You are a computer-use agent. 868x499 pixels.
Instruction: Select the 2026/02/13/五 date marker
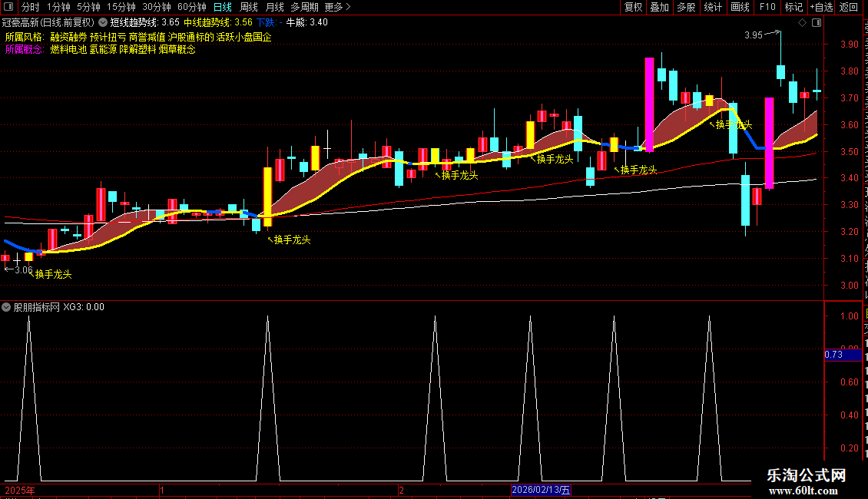541,490
